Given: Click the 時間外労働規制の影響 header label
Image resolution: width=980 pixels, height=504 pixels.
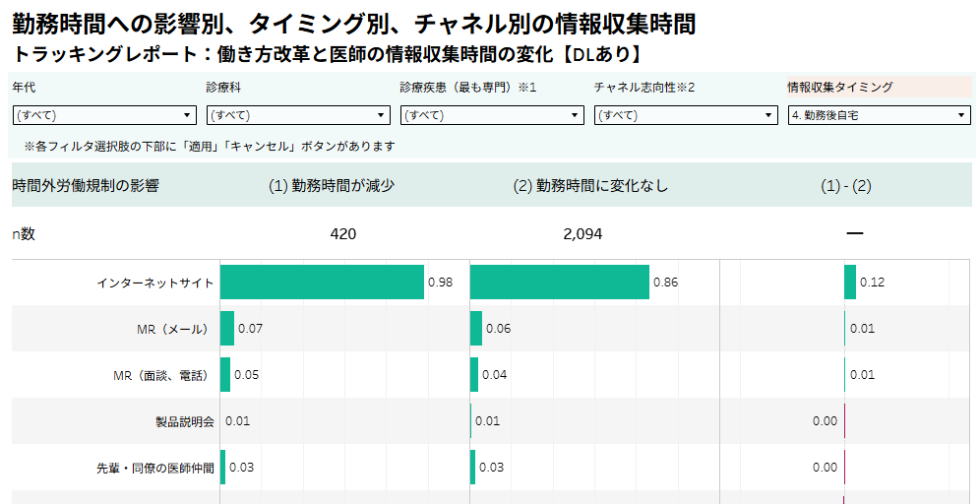Looking at the screenshot, I should pyautogui.click(x=86, y=186).
